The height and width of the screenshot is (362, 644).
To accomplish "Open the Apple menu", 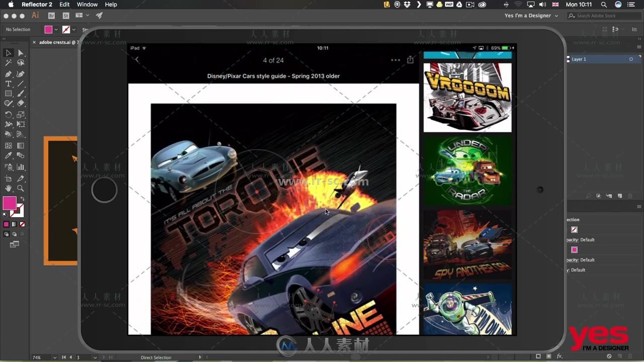I will [x=11, y=5].
